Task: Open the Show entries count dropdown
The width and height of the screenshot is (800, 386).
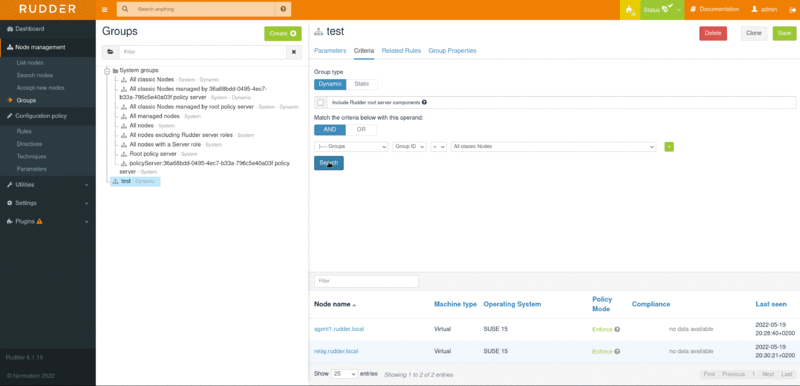Action: (x=344, y=374)
